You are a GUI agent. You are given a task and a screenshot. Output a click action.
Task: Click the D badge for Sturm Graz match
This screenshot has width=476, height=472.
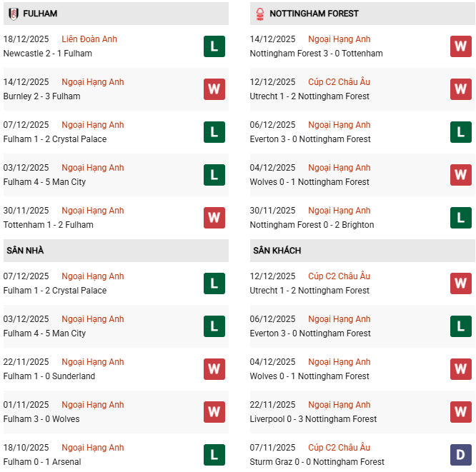click(461, 455)
